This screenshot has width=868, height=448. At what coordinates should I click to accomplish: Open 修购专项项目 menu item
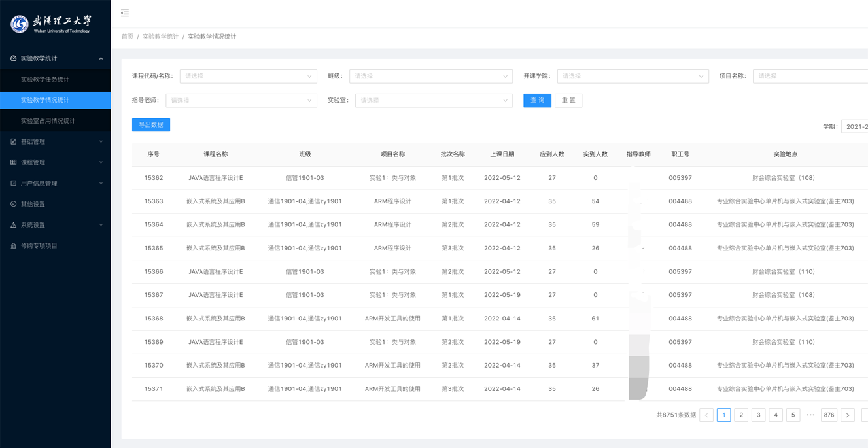pos(56,246)
